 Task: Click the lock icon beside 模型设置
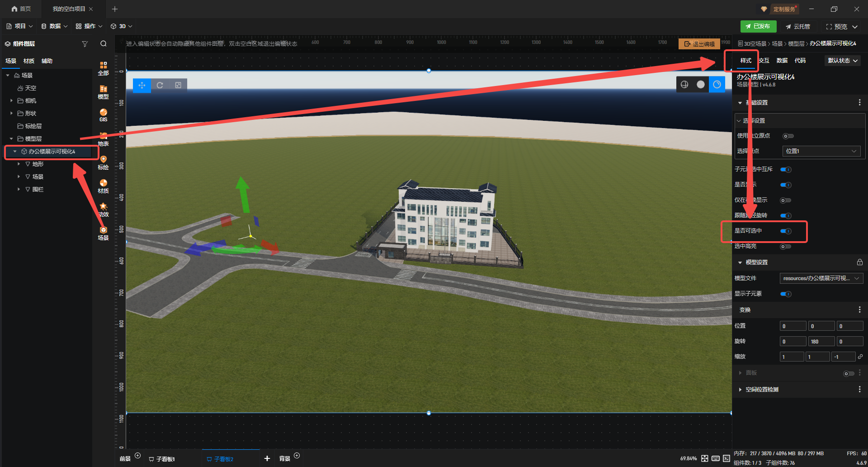point(859,262)
